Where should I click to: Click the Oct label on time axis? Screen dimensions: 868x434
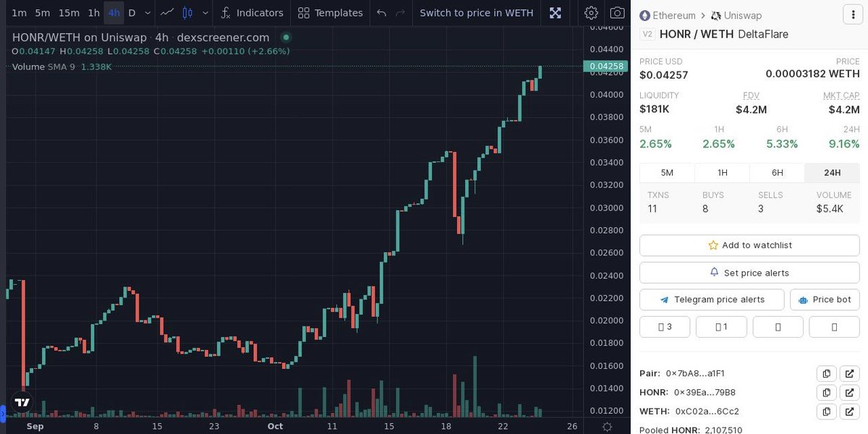(274, 426)
